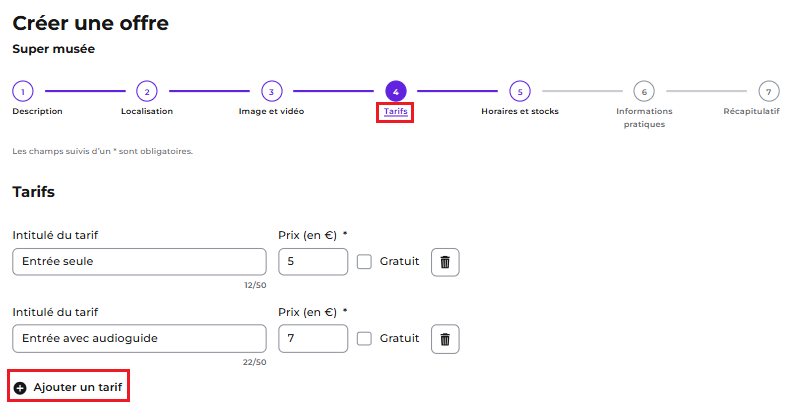Click step 3 circle in stepper

[271, 92]
